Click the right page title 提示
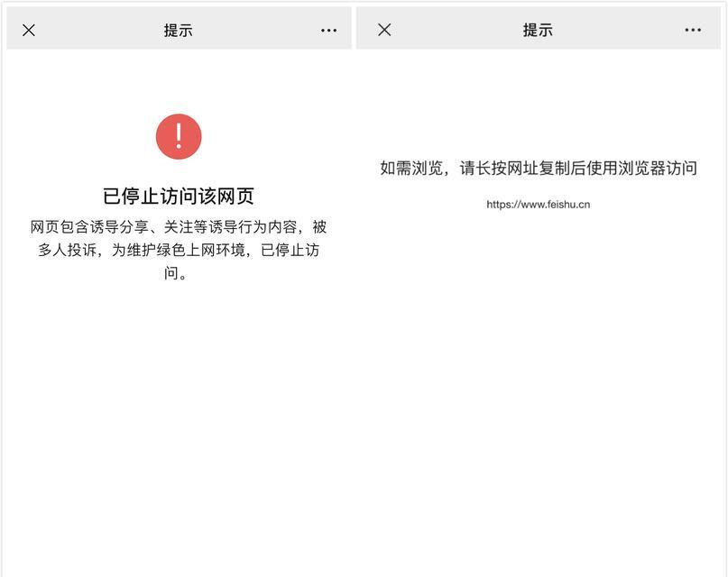Image resolution: width=728 pixels, height=577 pixels. tap(538, 30)
